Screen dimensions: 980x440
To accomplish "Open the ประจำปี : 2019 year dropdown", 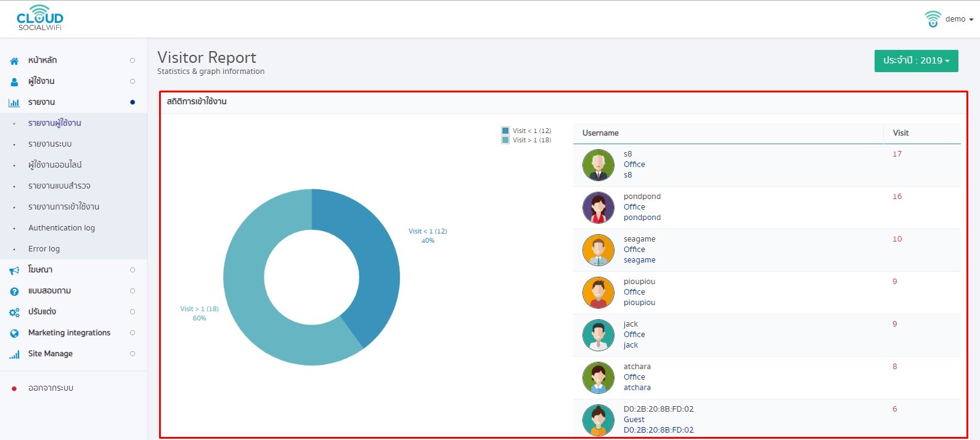I will (x=916, y=61).
